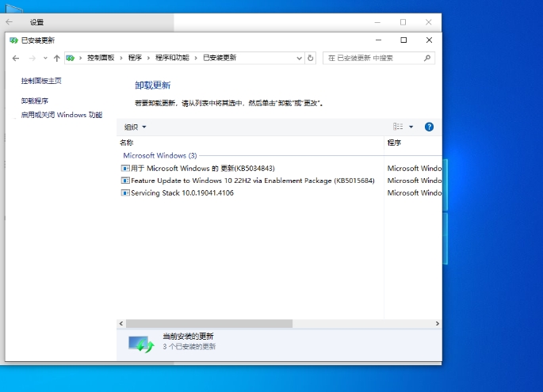Open the 卸载程序 link
The width and height of the screenshot is (543, 392).
[35, 101]
